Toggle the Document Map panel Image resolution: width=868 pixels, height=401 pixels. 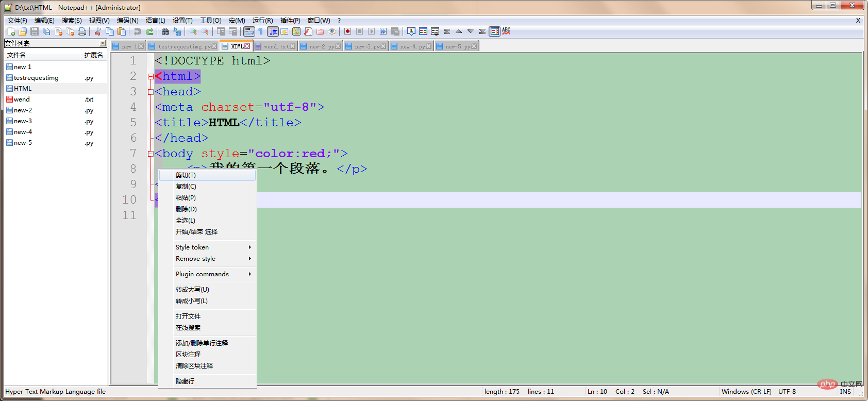point(296,31)
